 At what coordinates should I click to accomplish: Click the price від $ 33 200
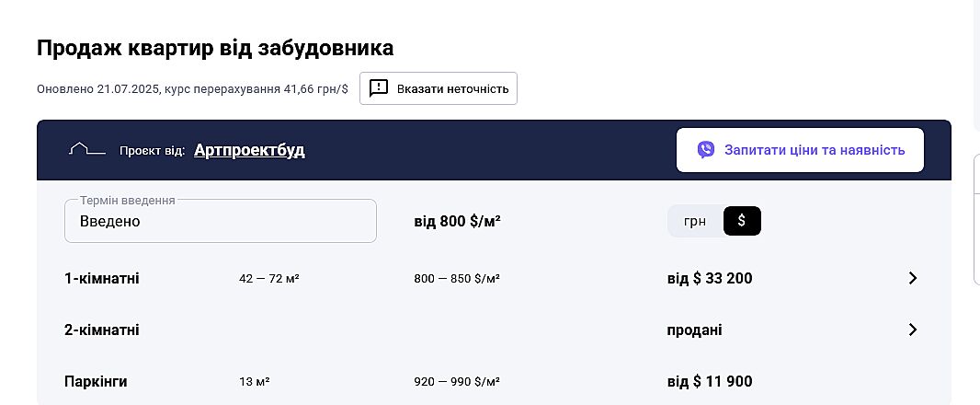(710, 278)
